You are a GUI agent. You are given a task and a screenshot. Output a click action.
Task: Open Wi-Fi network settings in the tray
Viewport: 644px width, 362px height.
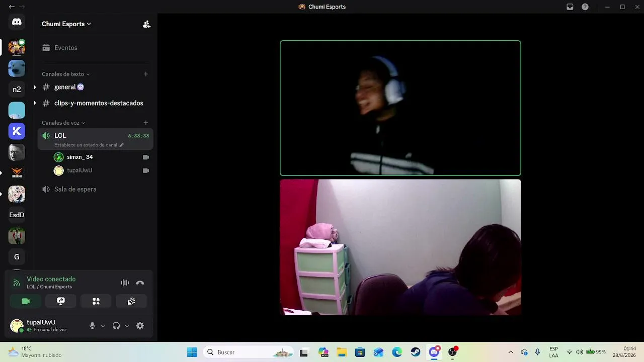point(570,352)
